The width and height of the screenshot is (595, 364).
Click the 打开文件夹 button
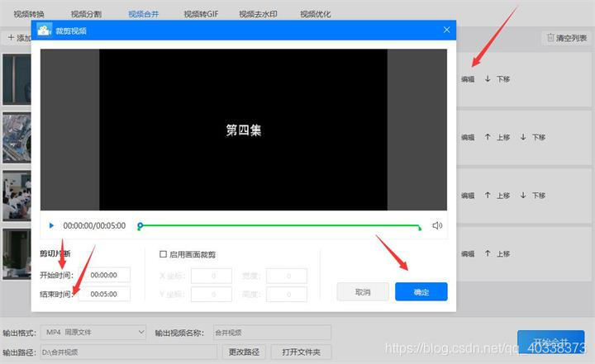(x=302, y=352)
